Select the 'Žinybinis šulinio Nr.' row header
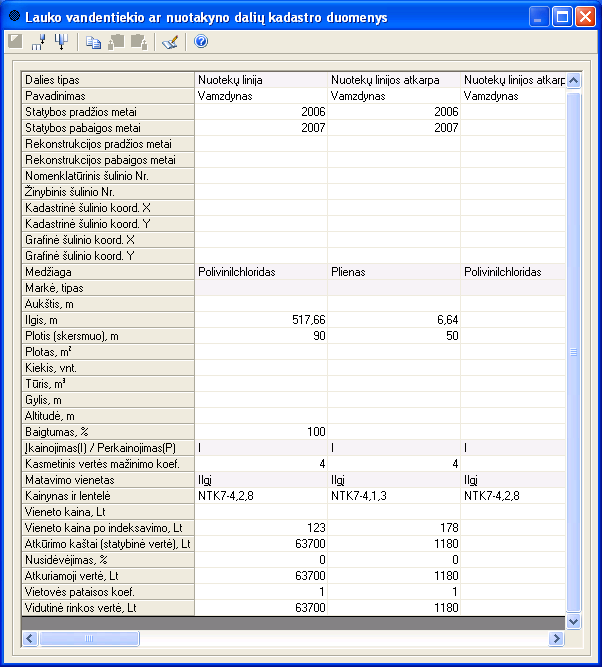Screen dimensions: 602x667 click(108, 192)
